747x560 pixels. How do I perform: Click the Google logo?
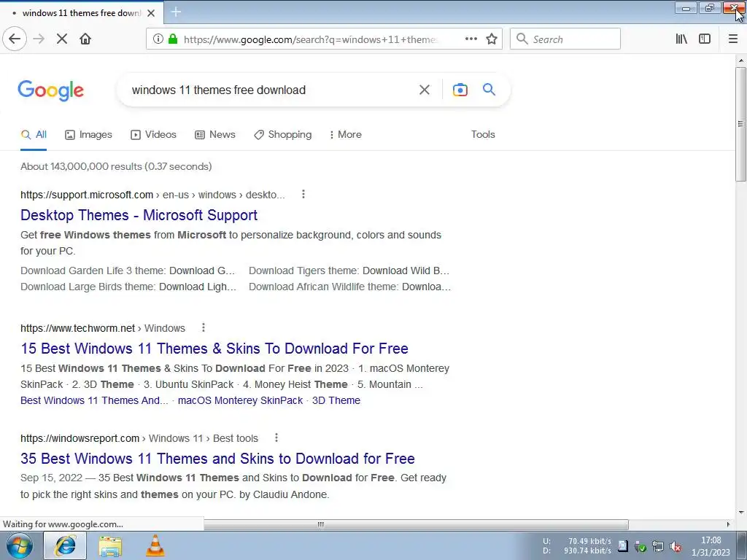coord(51,90)
